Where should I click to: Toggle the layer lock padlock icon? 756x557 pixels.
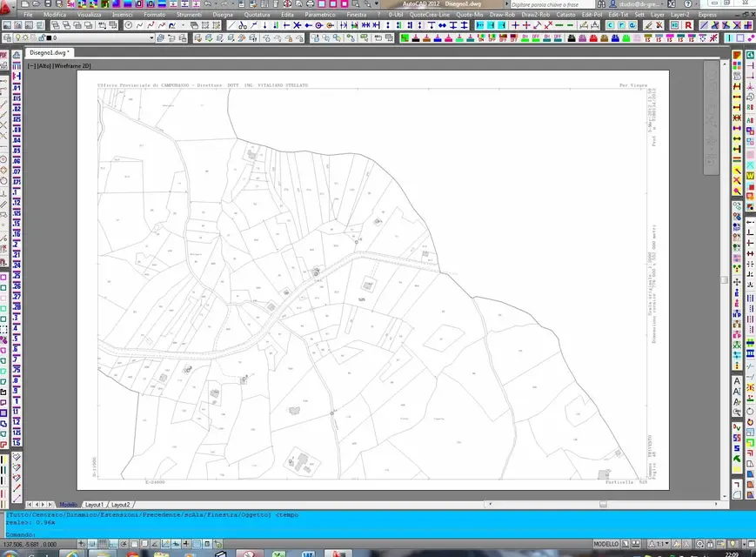click(42, 37)
